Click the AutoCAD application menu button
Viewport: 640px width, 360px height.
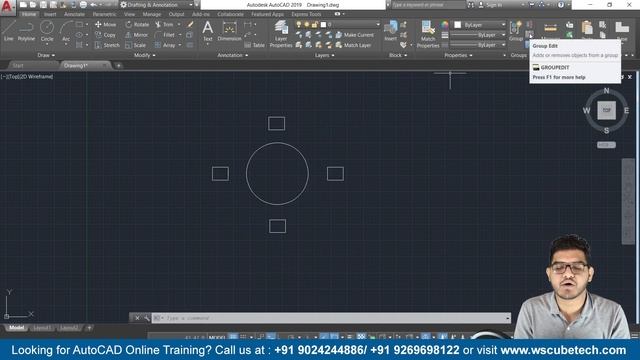[x=7, y=7]
